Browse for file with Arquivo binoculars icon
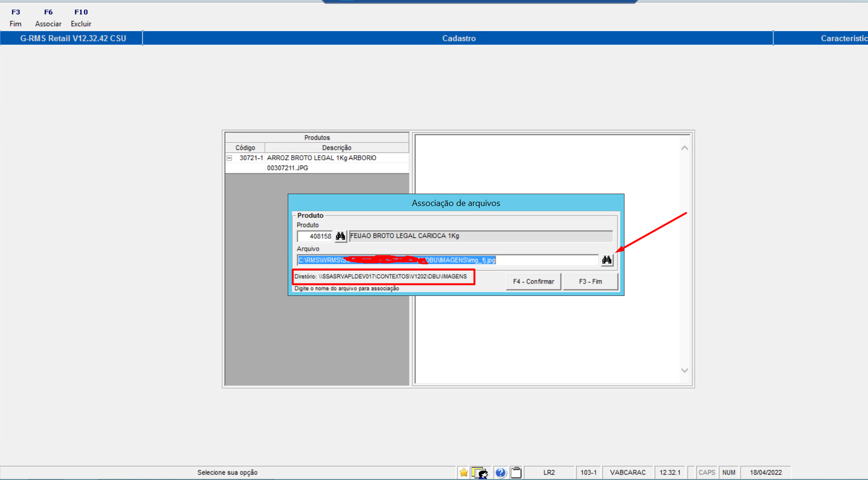Viewport: 868px width, 480px height. (x=606, y=260)
